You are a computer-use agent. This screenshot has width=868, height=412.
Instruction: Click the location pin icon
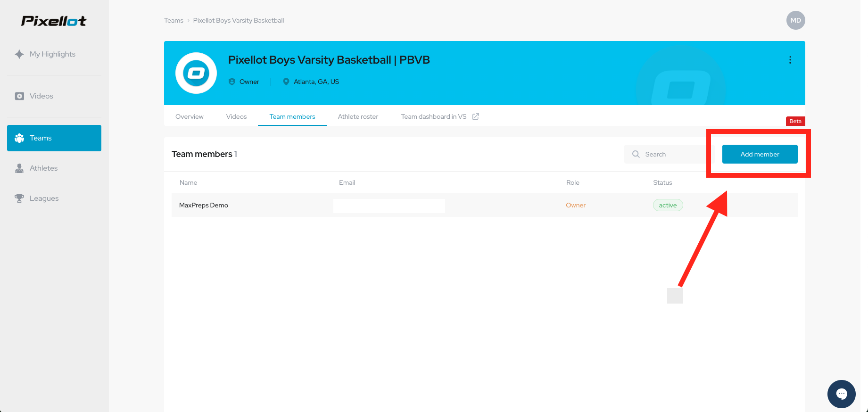[286, 82]
